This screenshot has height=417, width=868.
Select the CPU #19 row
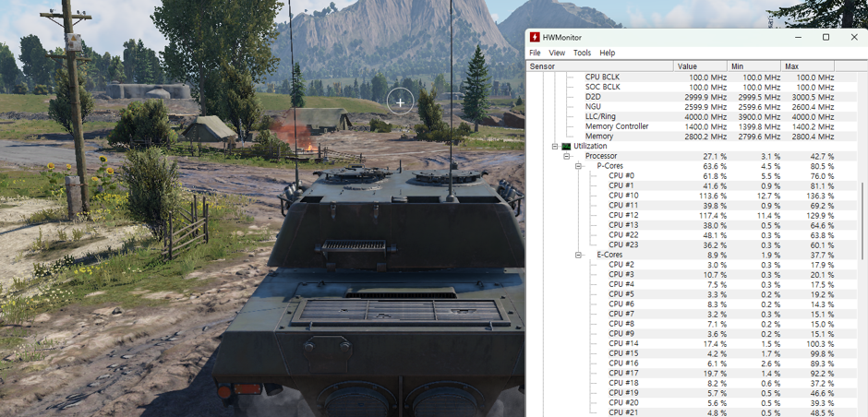tap(692, 393)
